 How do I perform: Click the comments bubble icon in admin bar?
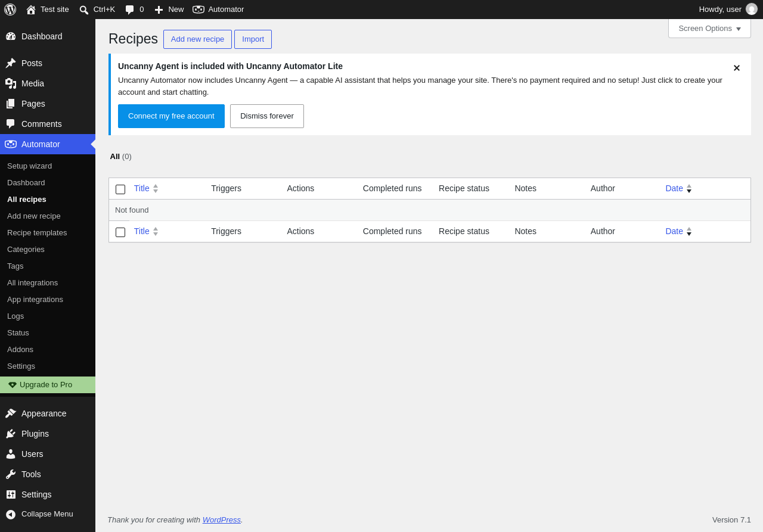(129, 10)
